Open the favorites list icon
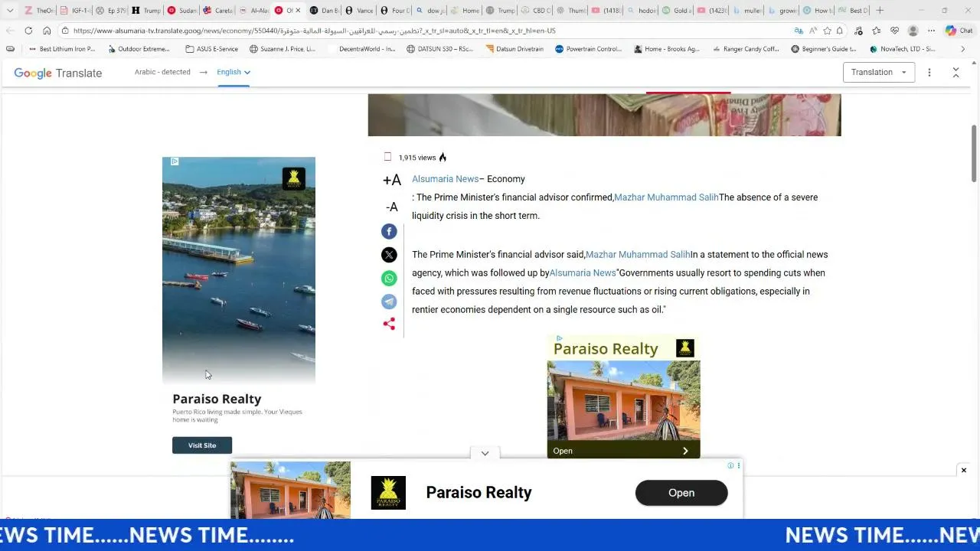 [876, 31]
